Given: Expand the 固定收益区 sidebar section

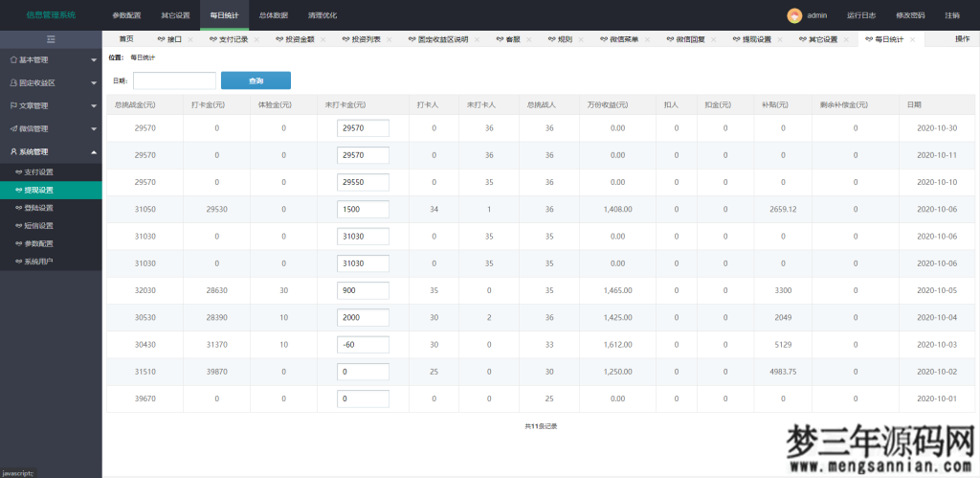Looking at the screenshot, I should pos(51,82).
